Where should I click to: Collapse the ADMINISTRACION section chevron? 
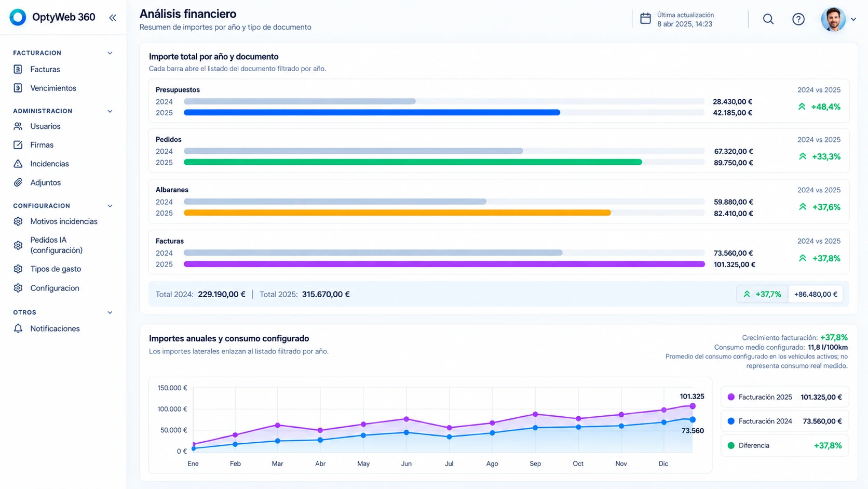pos(110,111)
